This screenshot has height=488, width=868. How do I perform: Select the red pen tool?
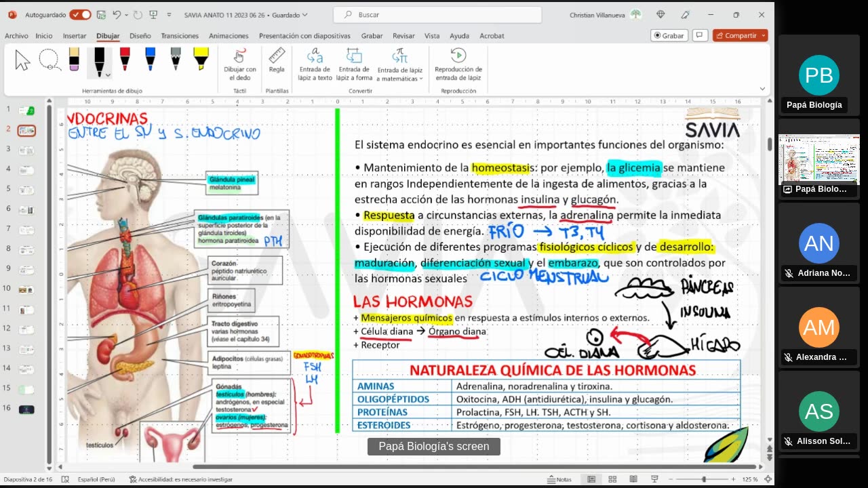click(x=125, y=60)
